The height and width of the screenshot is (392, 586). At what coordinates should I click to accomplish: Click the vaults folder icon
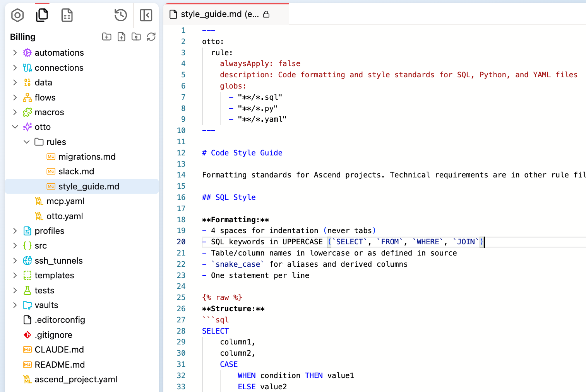coord(27,305)
